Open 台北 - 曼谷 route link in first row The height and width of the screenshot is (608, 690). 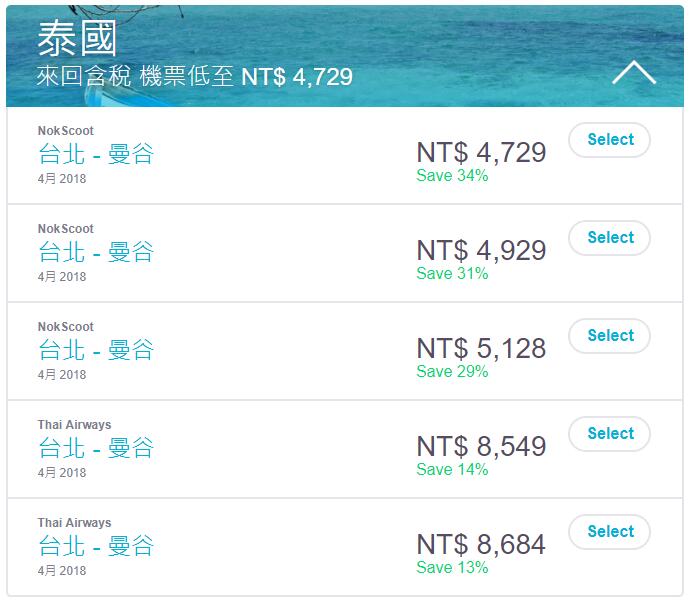[x=96, y=154]
